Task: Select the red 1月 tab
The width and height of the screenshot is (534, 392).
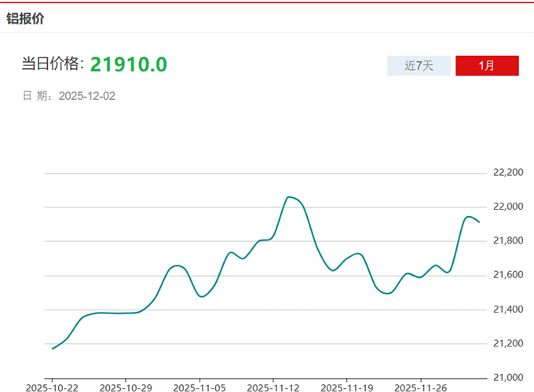Action: 487,66
